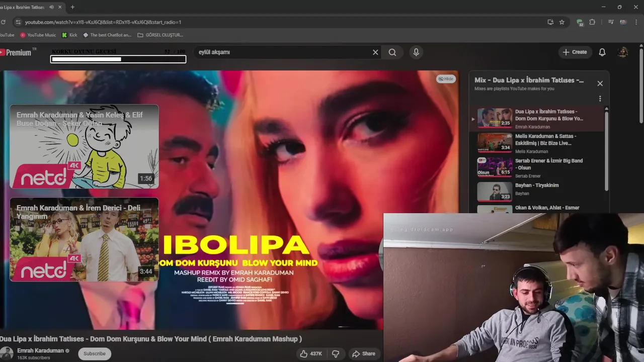Bookmark this page with star icon
This screenshot has height=362, width=644.
[x=562, y=22]
